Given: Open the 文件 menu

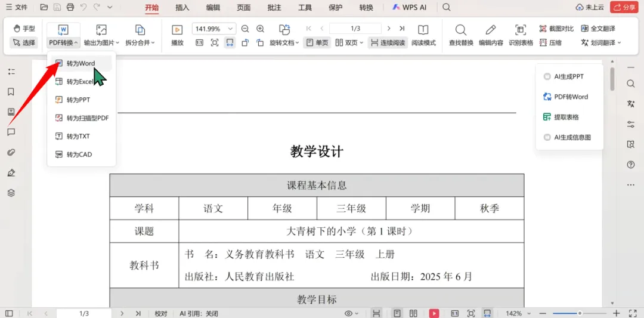Looking at the screenshot, I should click(x=17, y=7).
